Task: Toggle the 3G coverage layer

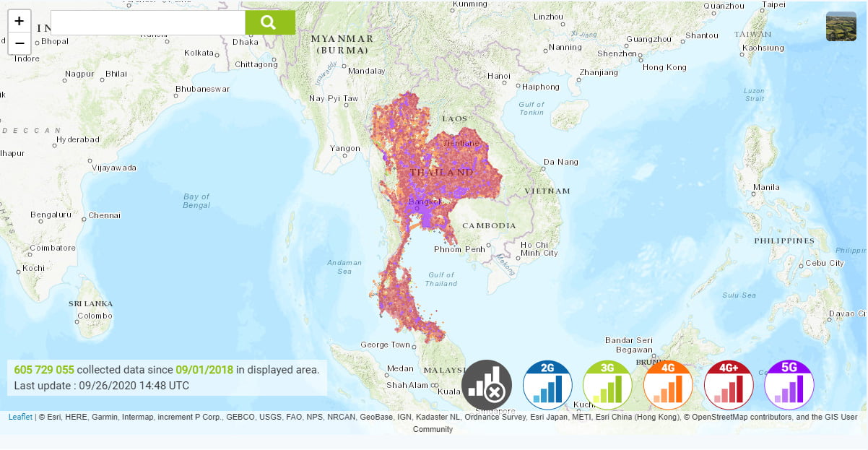Action: (607, 385)
